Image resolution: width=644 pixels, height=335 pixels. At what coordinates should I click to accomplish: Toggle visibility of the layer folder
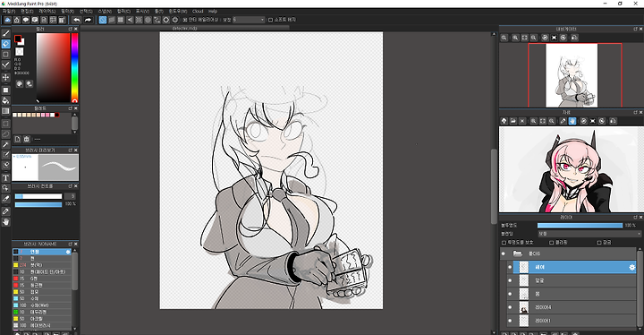click(504, 253)
